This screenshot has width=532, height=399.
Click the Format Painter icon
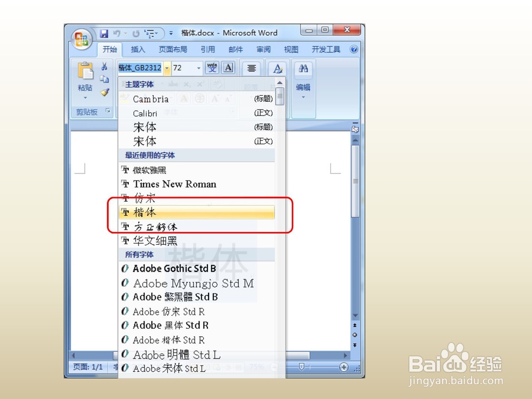coord(104,91)
